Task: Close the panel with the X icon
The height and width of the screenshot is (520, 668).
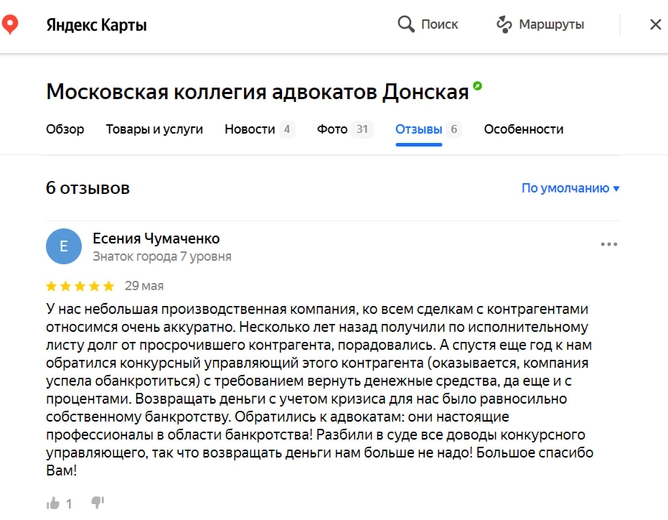Action: [657, 24]
